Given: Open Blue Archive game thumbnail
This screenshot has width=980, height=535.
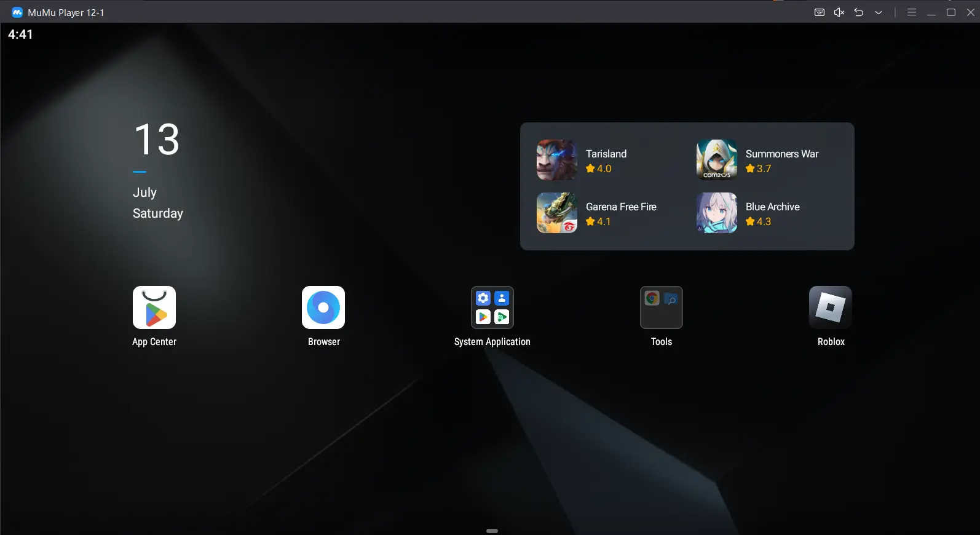Looking at the screenshot, I should 717,213.
